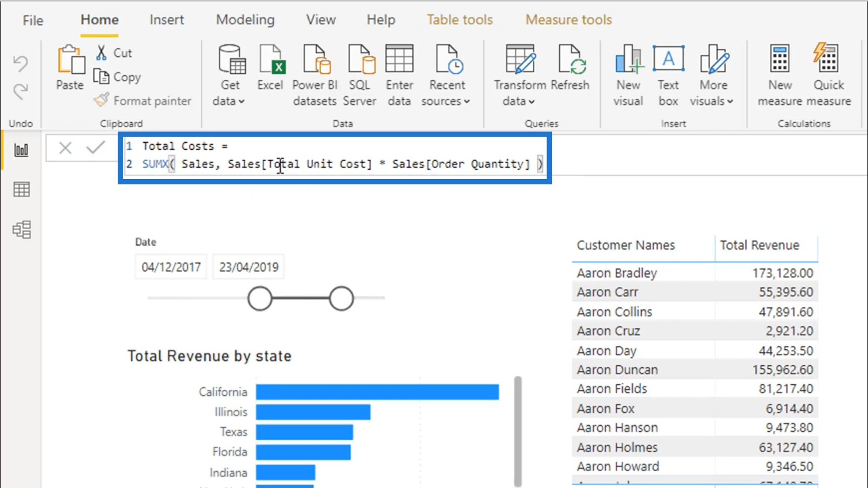Commit the formula with the checkmark
The image size is (868, 488).
(x=95, y=147)
